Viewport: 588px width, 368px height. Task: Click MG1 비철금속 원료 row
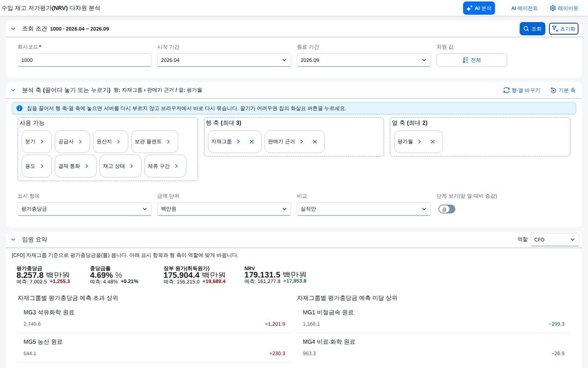click(x=434, y=318)
